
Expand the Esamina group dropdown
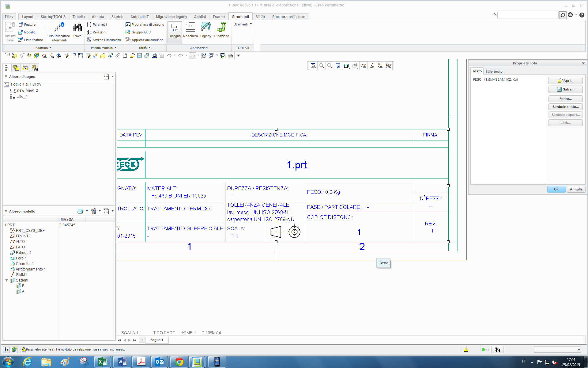(x=43, y=48)
